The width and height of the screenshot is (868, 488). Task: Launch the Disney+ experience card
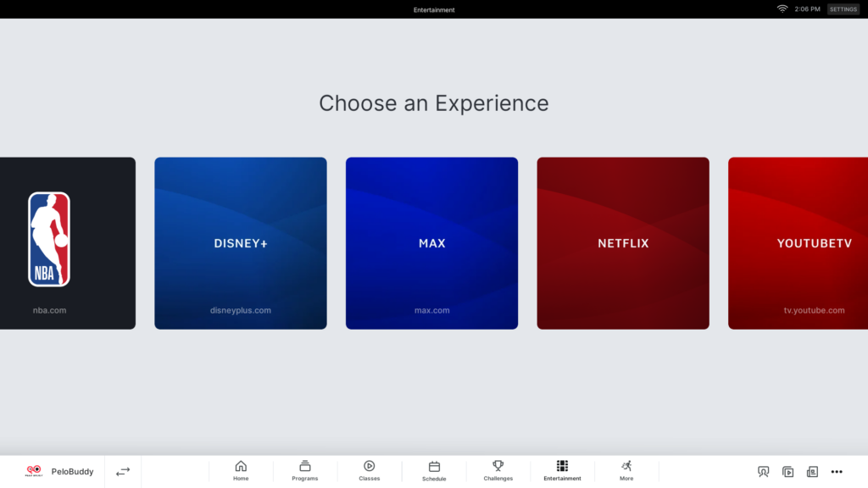[x=241, y=243]
